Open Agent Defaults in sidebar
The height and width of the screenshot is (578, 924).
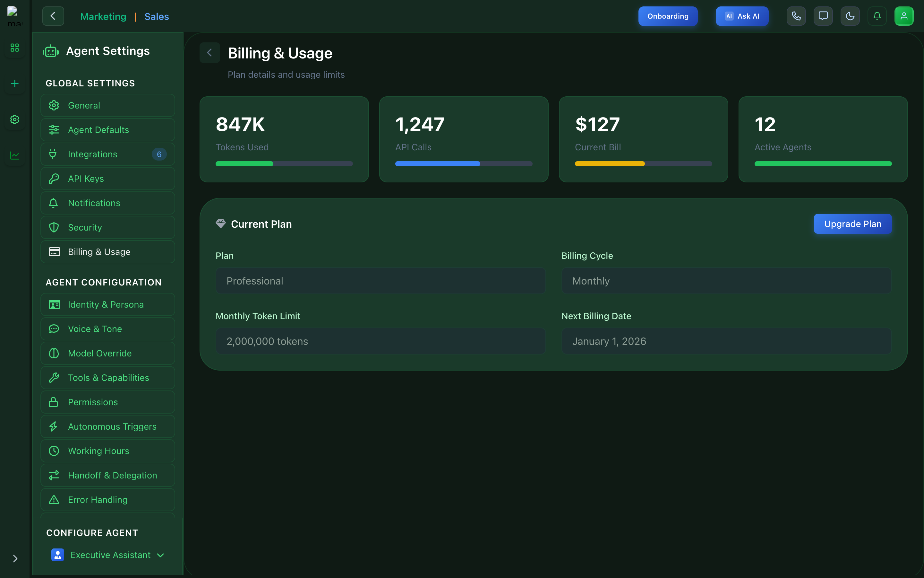tap(108, 130)
